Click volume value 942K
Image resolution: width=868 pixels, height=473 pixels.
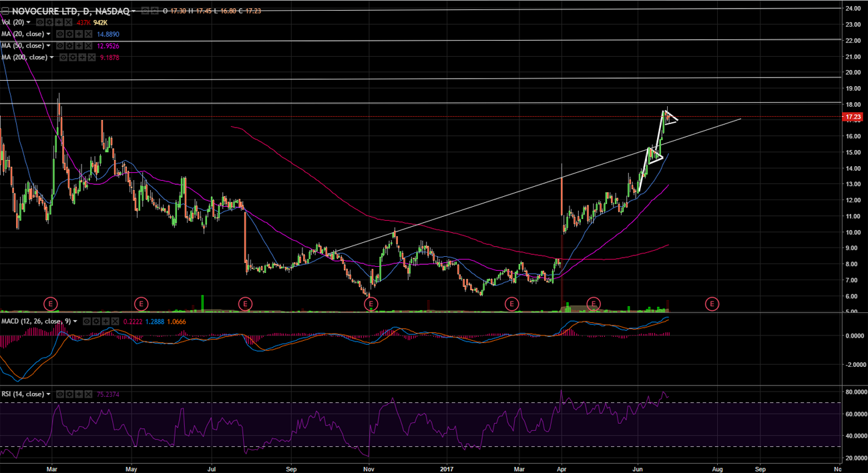click(x=100, y=23)
